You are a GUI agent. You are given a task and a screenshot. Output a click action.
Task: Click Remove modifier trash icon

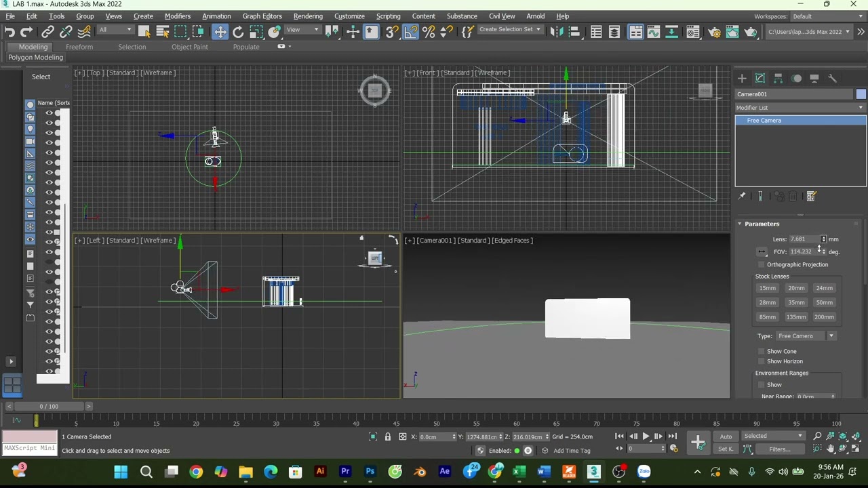click(793, 197)
